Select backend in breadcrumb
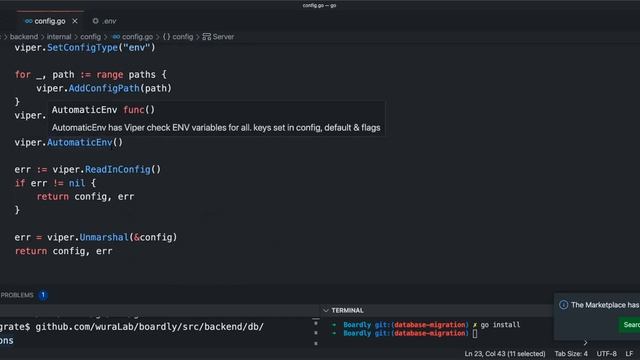Screen dimensions: 640x360 click(24, 37)
